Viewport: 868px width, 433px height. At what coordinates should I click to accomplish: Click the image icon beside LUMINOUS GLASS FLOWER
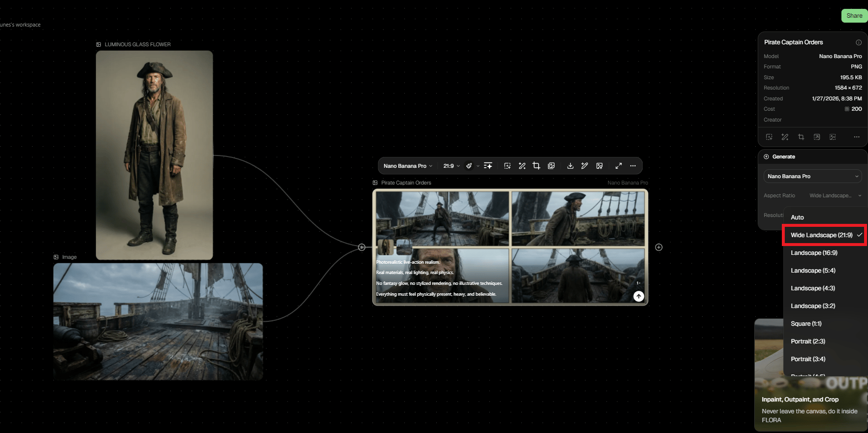[x=98, y=44]
